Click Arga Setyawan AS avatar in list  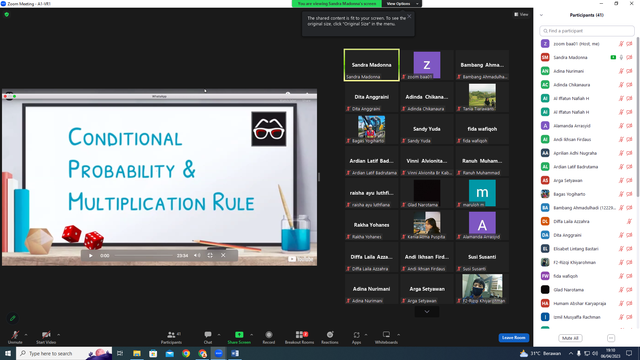[545, 180]
